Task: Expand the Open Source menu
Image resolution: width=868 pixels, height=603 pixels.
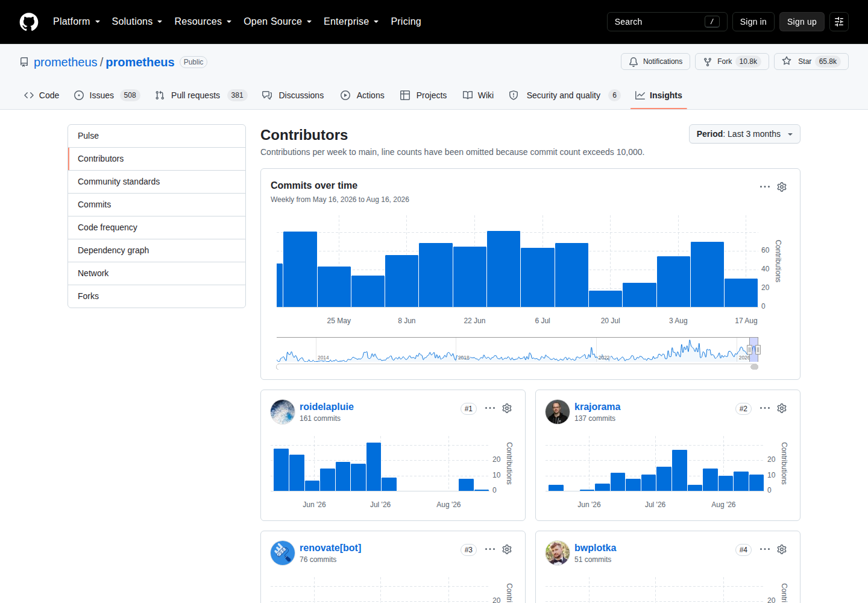Action: (x=277, y=22)
